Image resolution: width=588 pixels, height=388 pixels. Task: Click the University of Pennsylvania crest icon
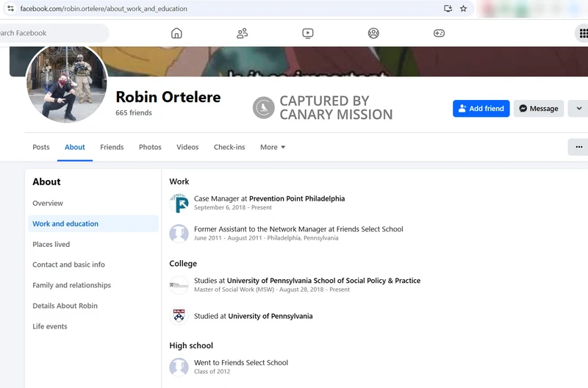coord(179,316)
